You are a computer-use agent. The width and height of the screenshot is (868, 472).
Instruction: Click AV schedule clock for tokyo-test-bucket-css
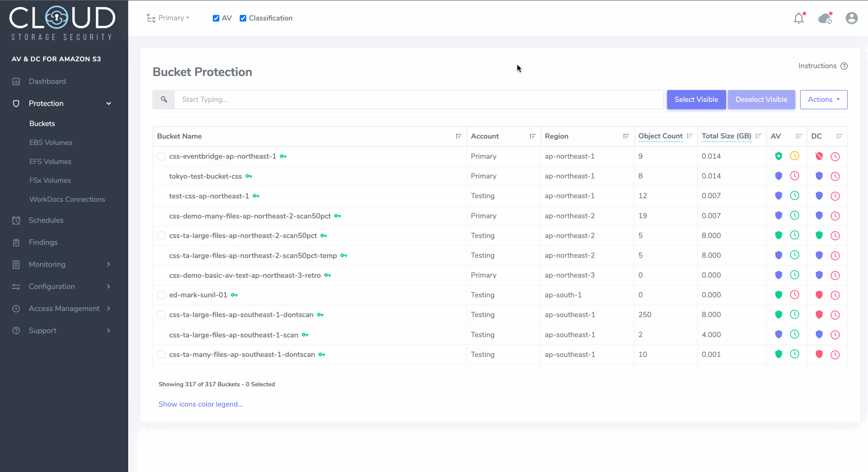[795, 176]
